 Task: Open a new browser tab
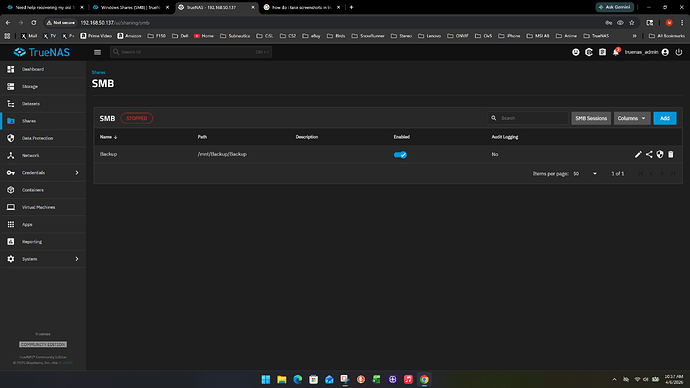tap(351, 7)
